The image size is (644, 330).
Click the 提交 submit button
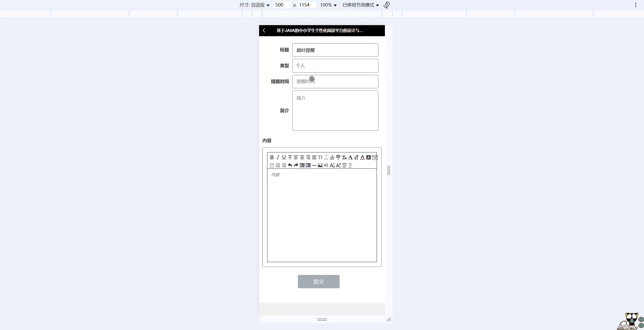pos(318,281)
